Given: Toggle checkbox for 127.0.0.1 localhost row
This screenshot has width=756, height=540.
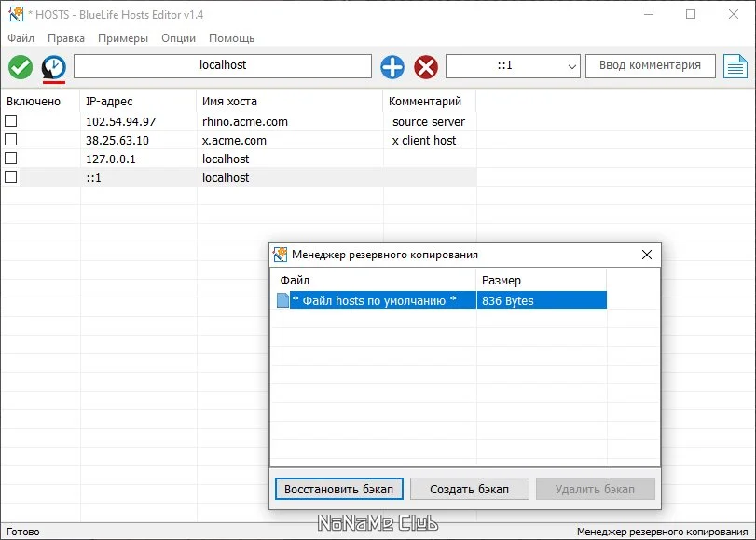Looking at the screenshot, I should click(x=10, y=159).
